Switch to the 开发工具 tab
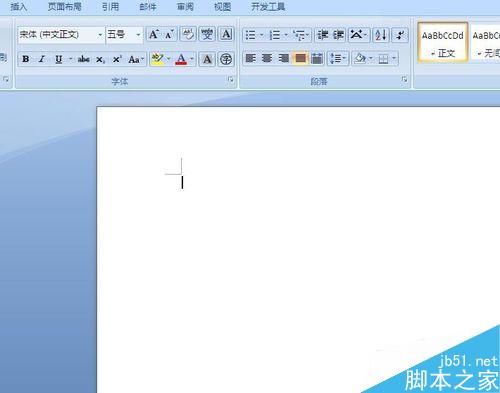The height and width of the screenshot is (393, 500). (x=268, y=7)
